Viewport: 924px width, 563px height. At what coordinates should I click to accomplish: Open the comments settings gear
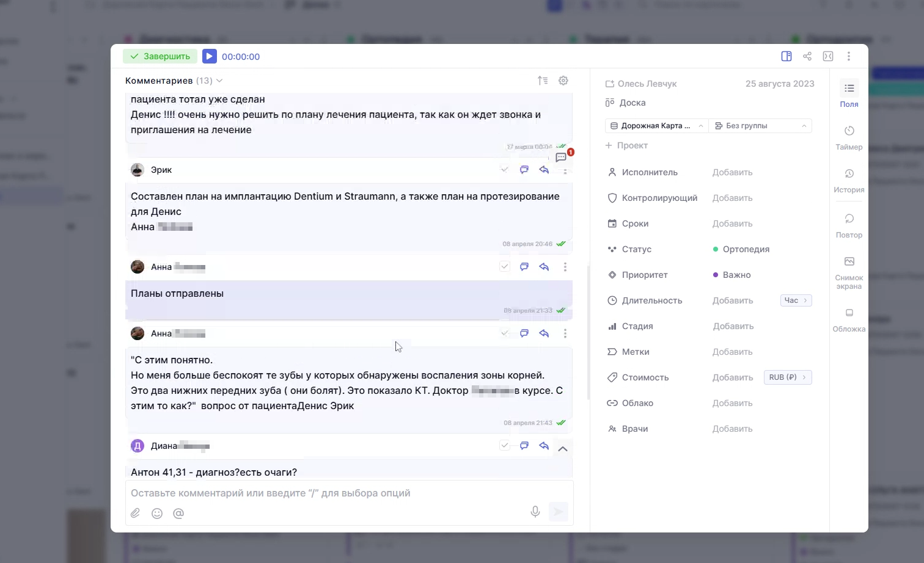point(563,81)
